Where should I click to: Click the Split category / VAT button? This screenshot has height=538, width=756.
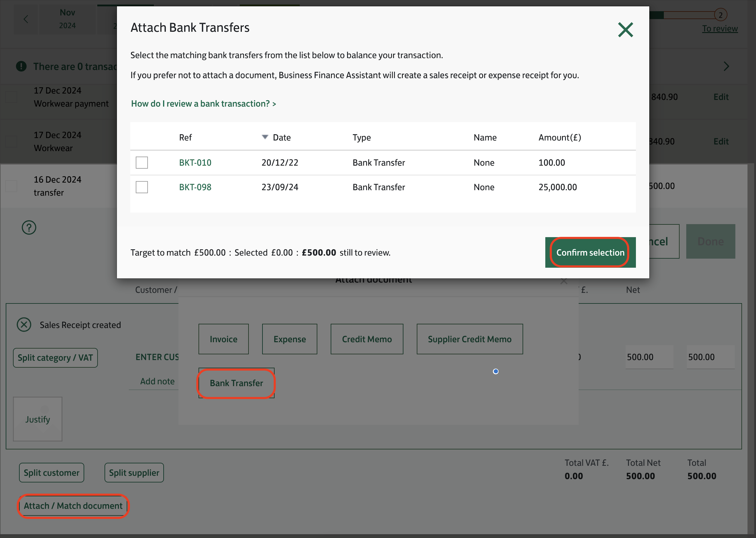tap(55, 358)
